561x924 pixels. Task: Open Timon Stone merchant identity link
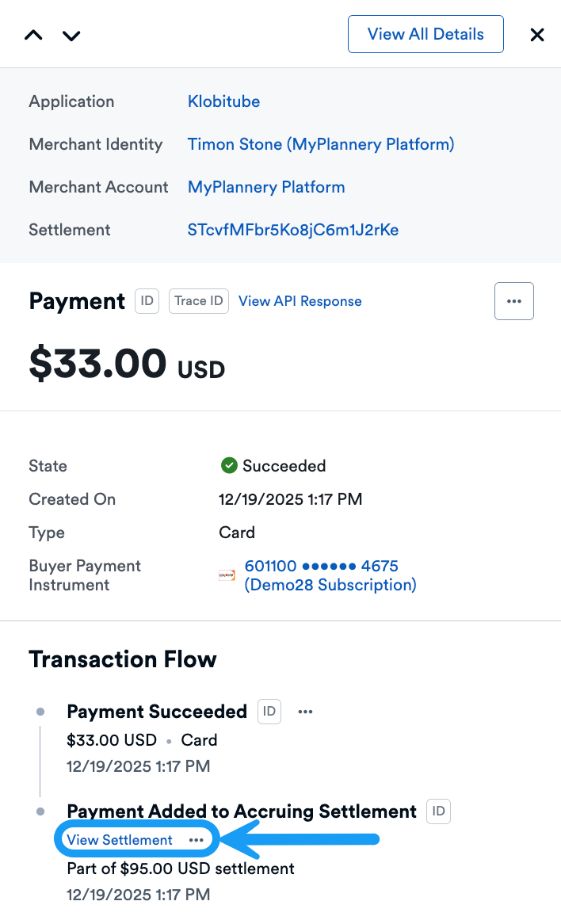click(x=321, y=144)
